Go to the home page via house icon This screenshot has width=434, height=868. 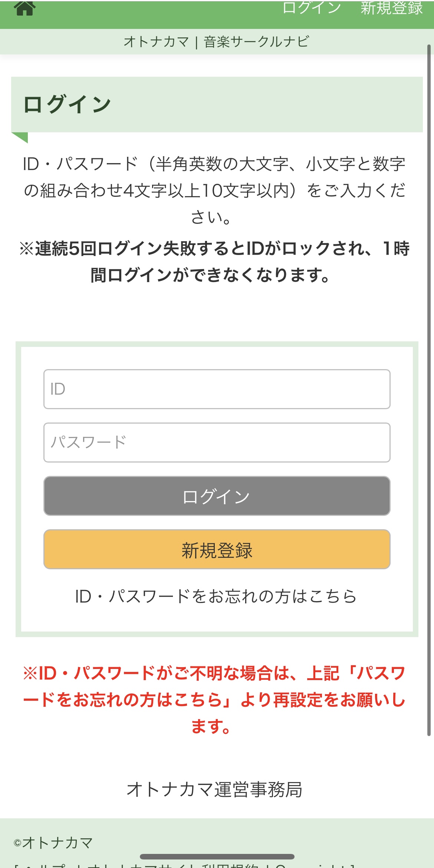pos(24,7)
